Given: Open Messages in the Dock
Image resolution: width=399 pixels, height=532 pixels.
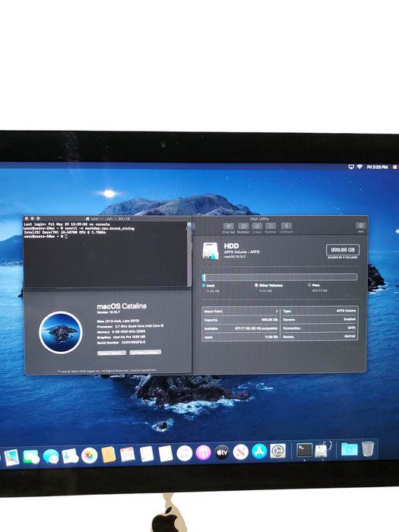Looking at the screenshot, I should (51, 456).
